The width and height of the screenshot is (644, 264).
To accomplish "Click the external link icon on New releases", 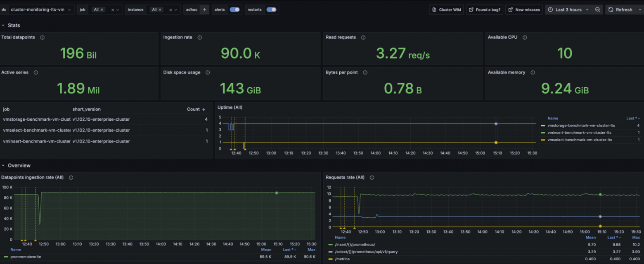I will coord(510,10).
